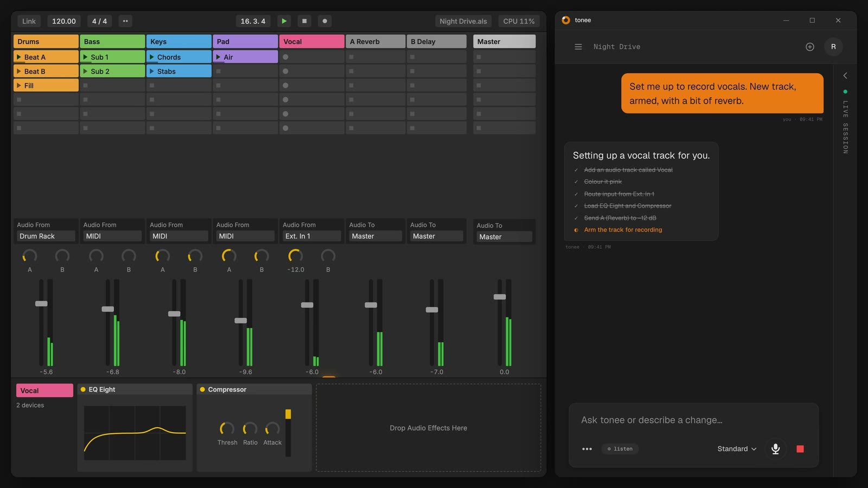This screenshot has height=488, width=868.
Task: Click the Vocal send A knob at -12.0
Action: 296,255
